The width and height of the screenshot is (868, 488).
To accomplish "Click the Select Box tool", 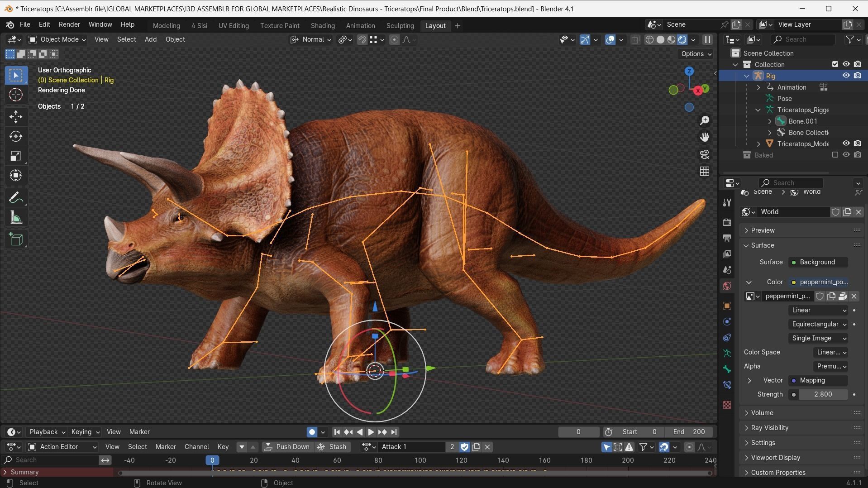I will 16,75.
